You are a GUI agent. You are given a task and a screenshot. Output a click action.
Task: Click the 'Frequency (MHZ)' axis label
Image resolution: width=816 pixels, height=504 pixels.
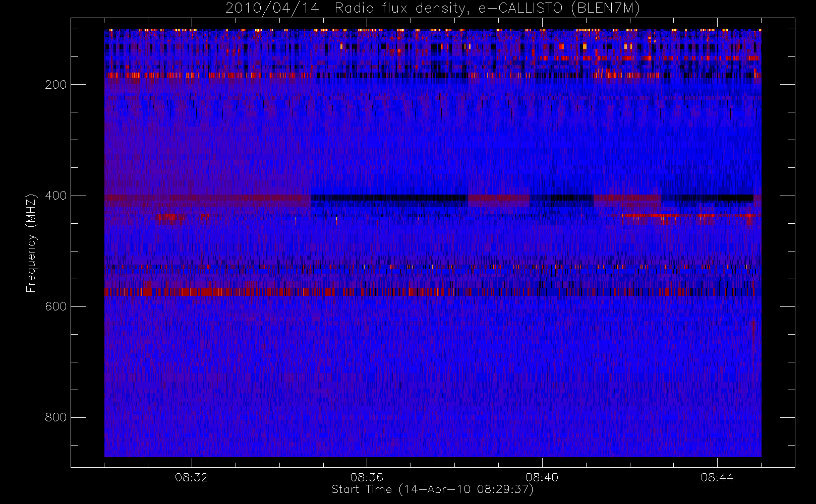(x=31, y=243)
